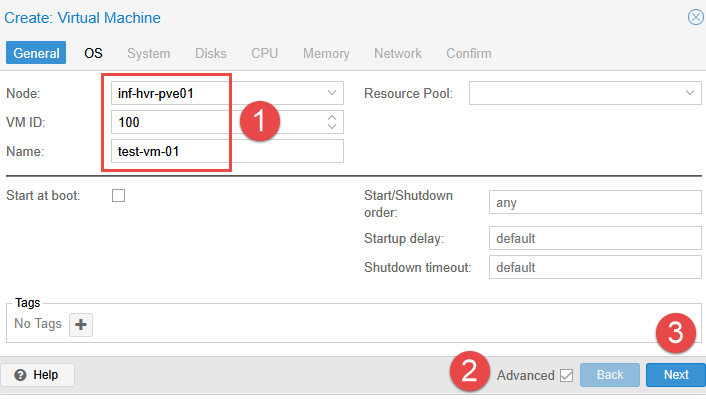This screenshot has width=706, height=399.
Task: Enable the Start at boot checkbox
Action: click(118, 195)
